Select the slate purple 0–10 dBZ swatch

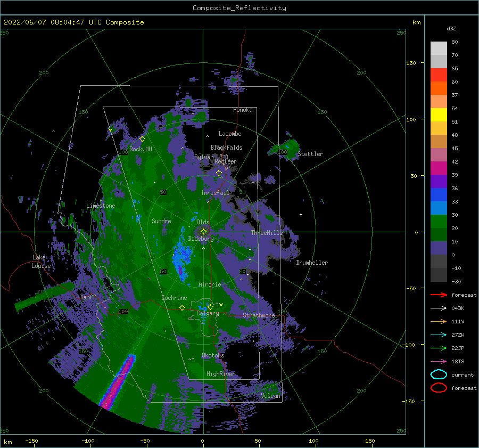coord(439,248)
